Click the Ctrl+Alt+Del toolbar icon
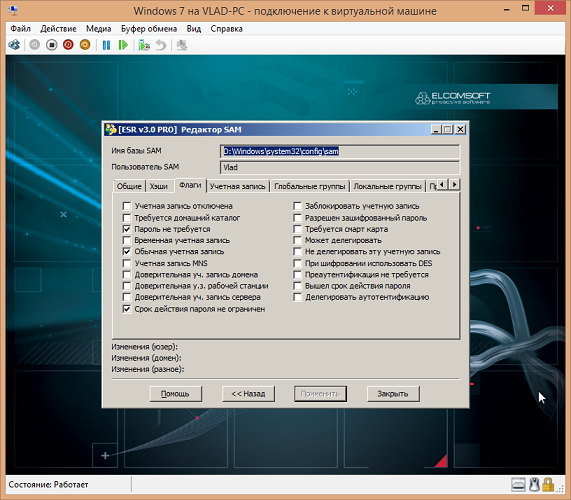This screenshot has width=571, height=500. click(x=14, y=45)
